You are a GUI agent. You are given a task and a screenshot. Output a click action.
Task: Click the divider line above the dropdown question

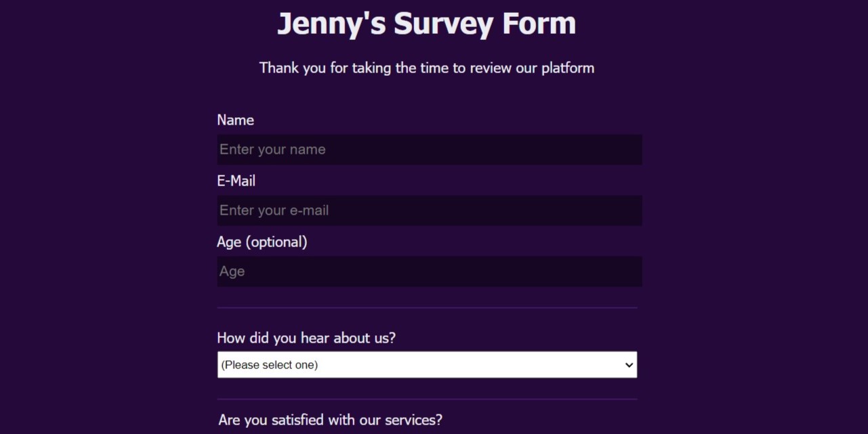coord(426,308)
